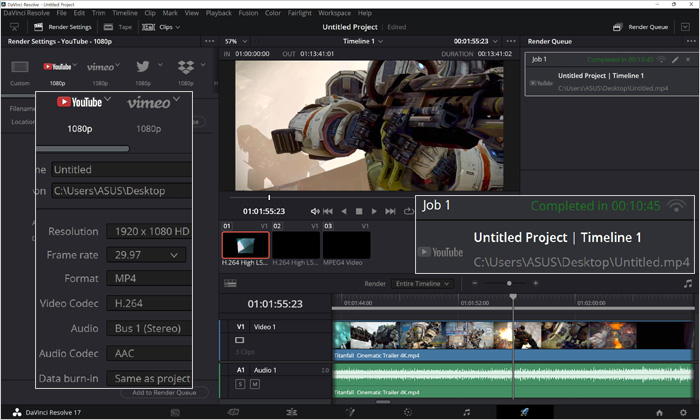This screenshot has width=700, height=420.
Task: Click the timeline zoom slider handle
Action: point(509,283)
